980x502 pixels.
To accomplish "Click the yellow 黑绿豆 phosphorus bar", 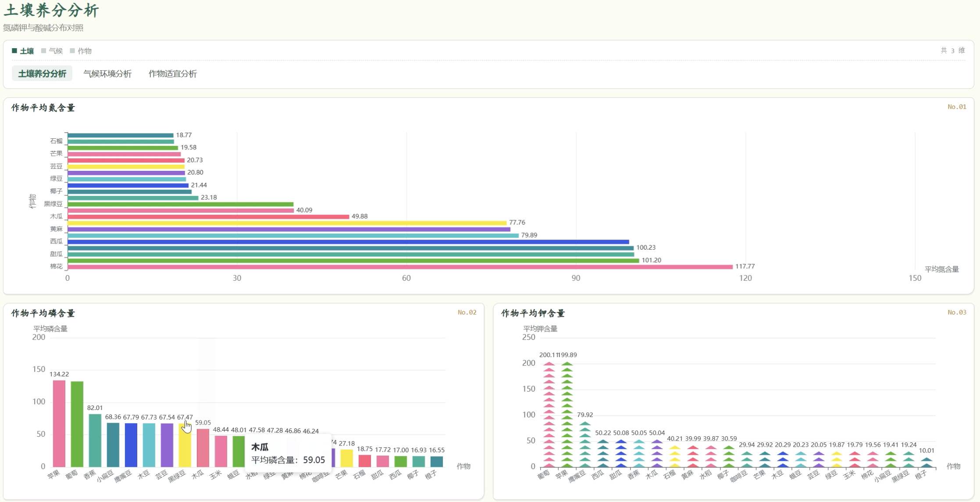I will (185, 445).
